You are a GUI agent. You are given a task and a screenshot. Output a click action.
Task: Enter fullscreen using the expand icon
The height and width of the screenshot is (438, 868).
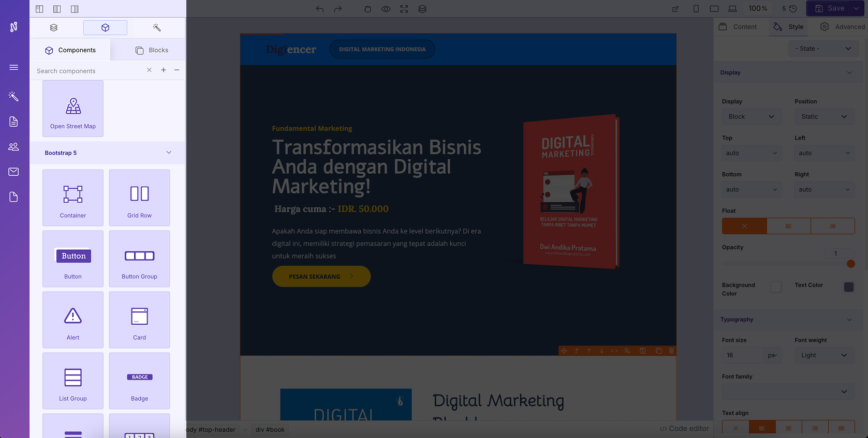pos(404,9)
